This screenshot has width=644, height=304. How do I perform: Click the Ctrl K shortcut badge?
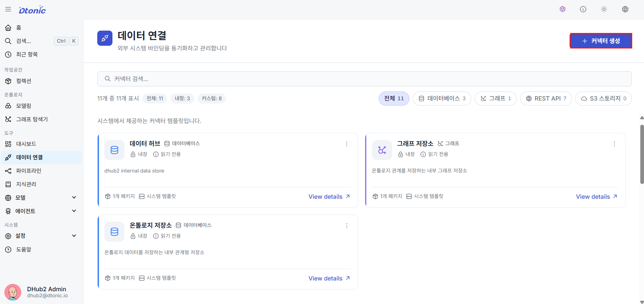coord(66,41)
